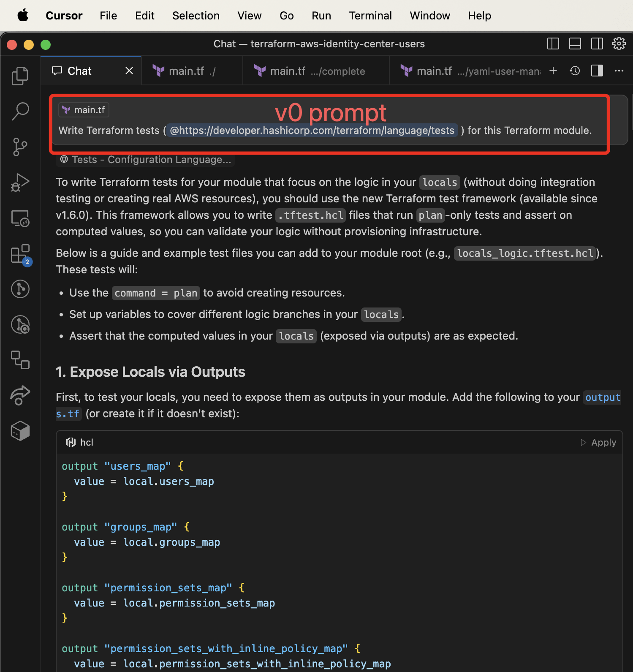The image size is (633, 672).
Task: Open Extensions view with badge 2
Action: pos(20,254)
